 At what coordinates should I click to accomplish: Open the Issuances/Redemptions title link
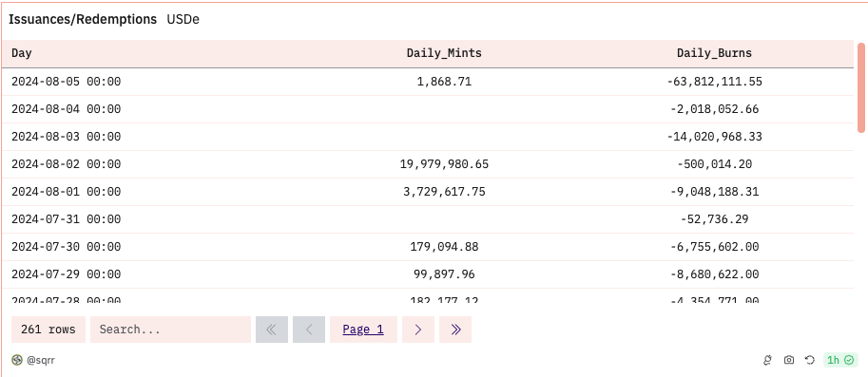[x=83, y=19]
